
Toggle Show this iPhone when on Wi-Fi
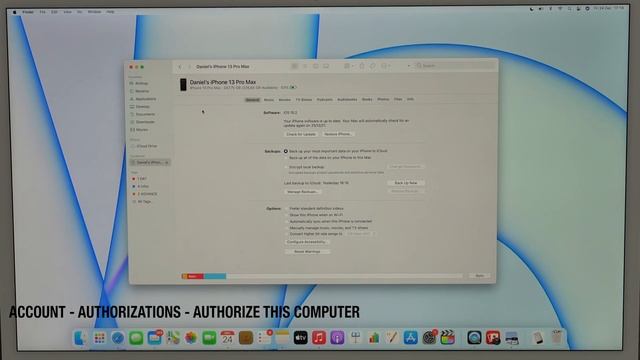point(287,215)
